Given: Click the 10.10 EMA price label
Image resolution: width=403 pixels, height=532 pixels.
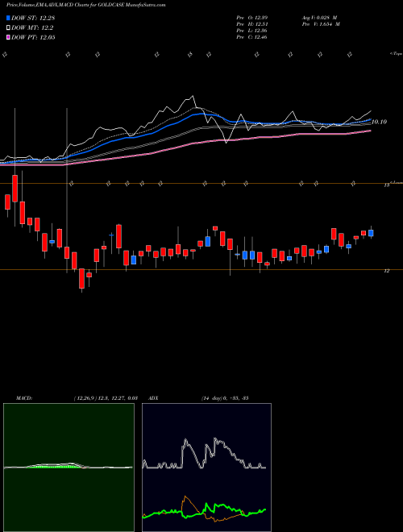Looking at the screenshot, I should (380, 122).
